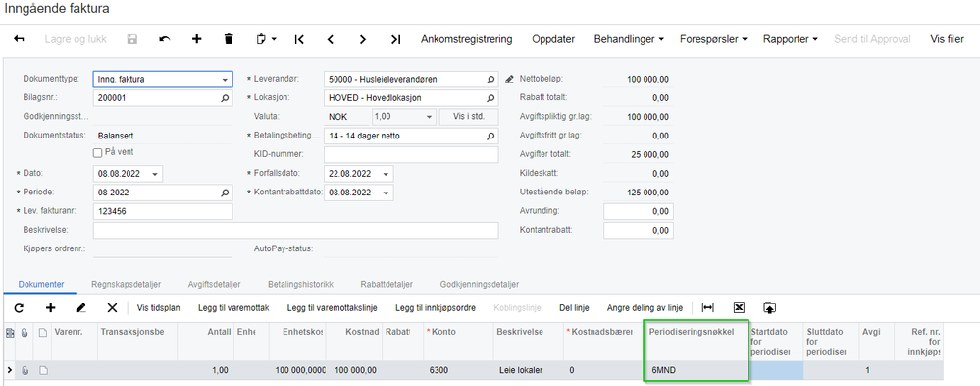This screenshot has height=386, width=980.
Task: Click Vis i std. button
Action: [x=469, y=117]
